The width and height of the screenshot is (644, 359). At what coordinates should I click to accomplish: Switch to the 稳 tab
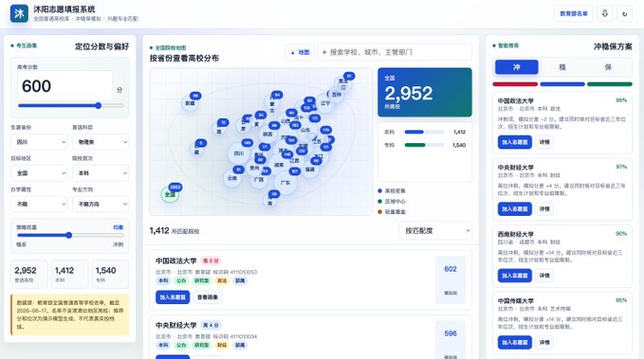[562, 67]
